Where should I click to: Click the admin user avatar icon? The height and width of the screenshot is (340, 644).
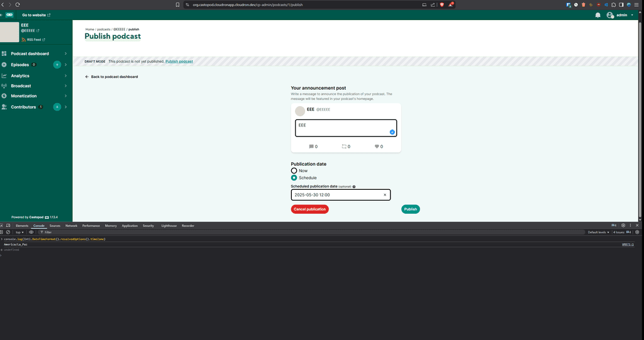click(x=610, y=15)
